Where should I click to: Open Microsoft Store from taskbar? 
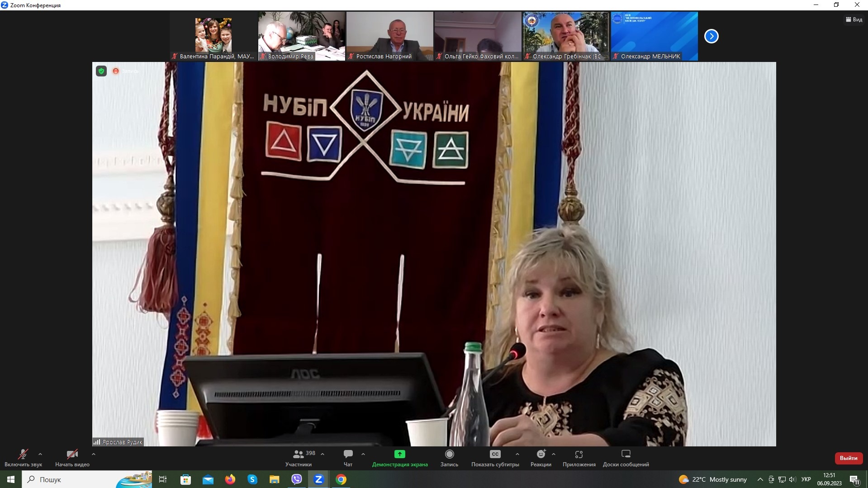[185, 479]
